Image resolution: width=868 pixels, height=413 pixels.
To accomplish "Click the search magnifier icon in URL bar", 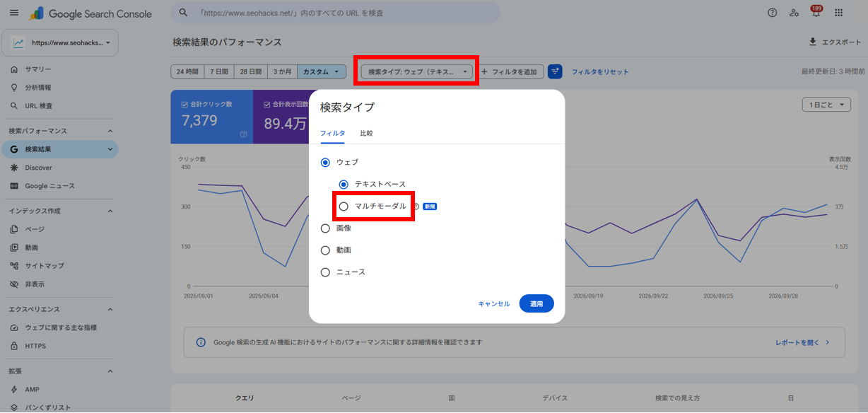I will [183, 13].
